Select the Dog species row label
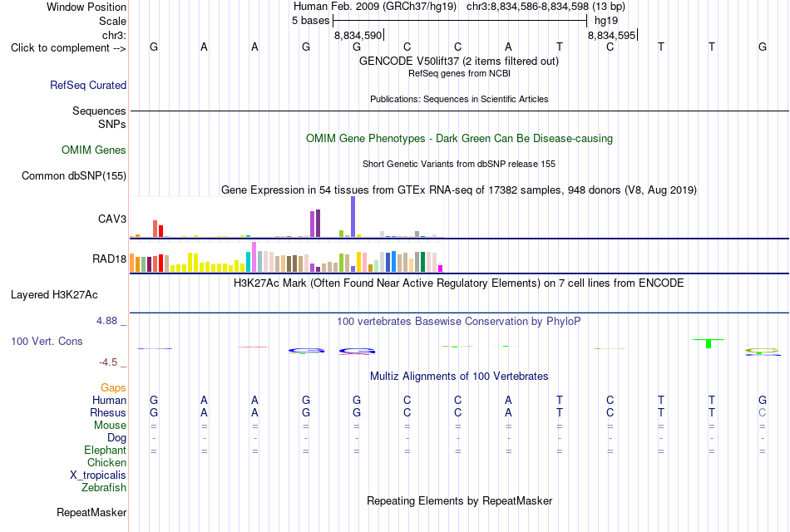Viewport: 790px width, 532px height. point(116,438)
